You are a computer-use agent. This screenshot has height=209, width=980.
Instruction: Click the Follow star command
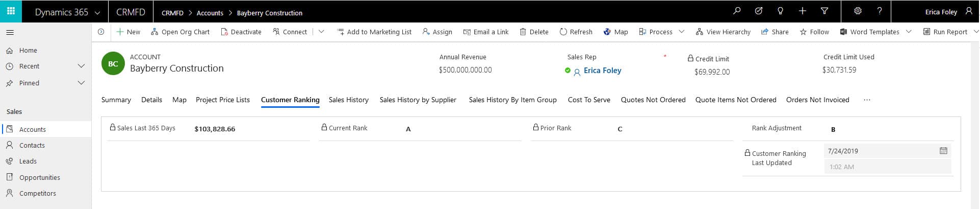(814, 32)
